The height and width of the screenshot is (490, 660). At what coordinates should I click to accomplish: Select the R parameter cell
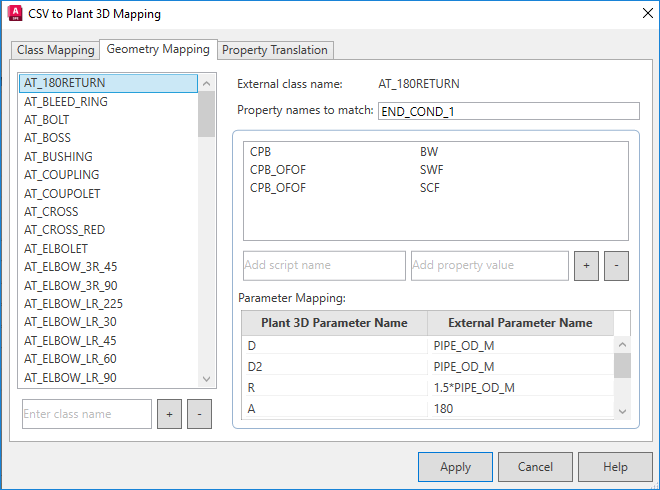(335, 388)
